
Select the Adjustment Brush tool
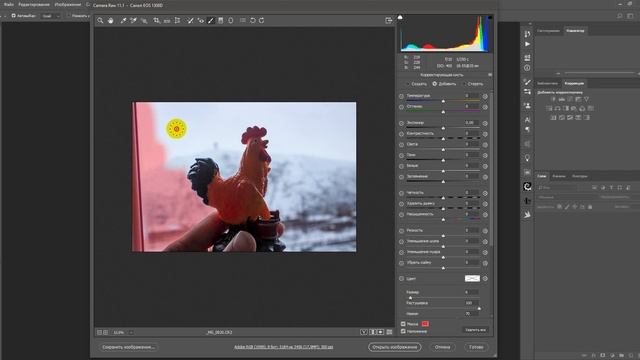[x=211, y=20]
